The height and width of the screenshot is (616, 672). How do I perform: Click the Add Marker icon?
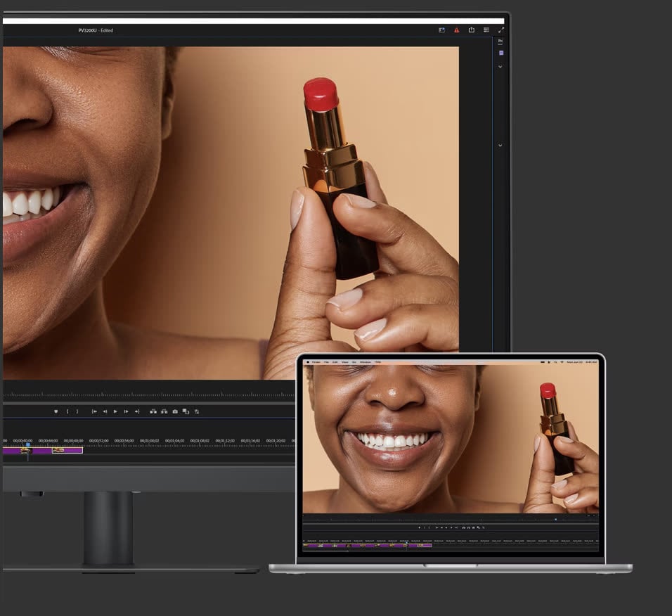[56, 411]
